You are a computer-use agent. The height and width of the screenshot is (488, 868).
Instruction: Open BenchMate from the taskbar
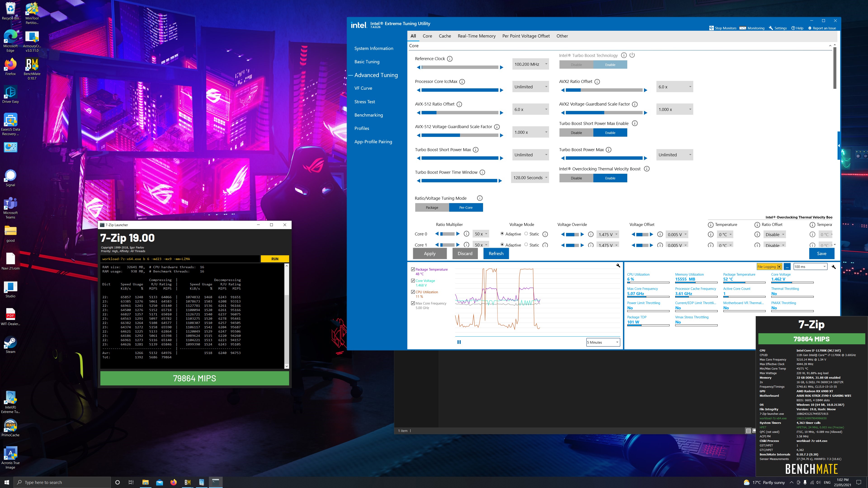pyautogui.click(x=188, y=482)
